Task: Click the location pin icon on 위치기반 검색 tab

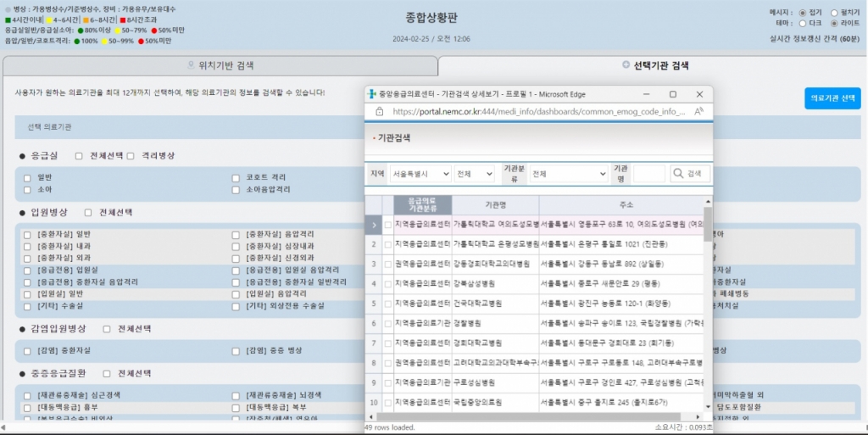Action: pos(191,65)
